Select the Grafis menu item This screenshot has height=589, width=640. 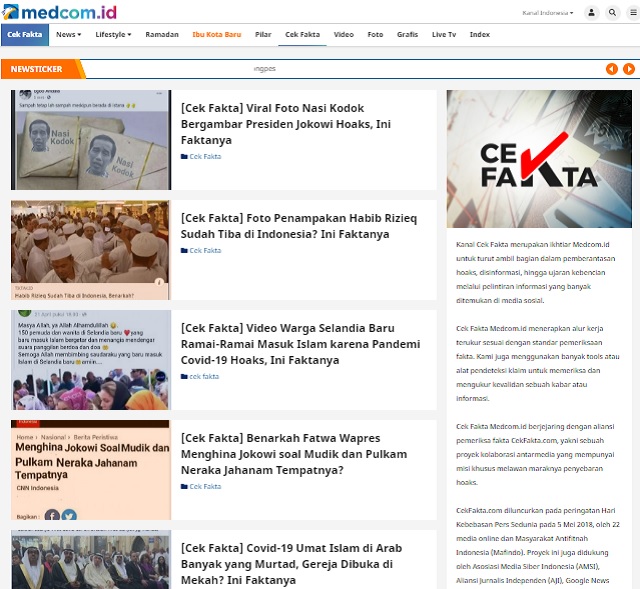pyautogui.click(x=407, y=34)
